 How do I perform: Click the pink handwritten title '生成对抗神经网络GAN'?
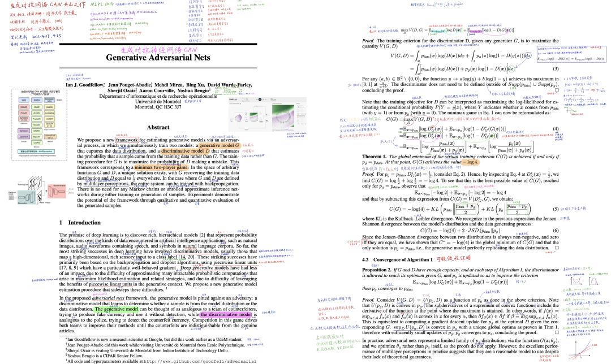coord(158,50)
